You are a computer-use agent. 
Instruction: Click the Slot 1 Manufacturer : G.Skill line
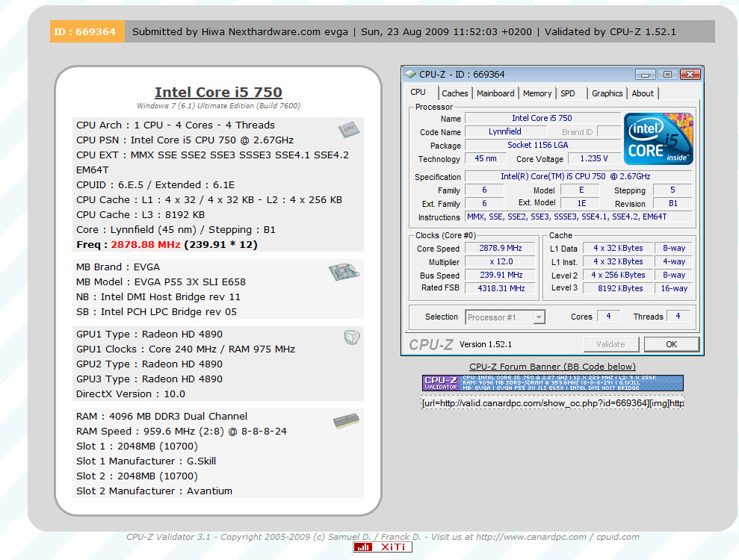[146, 461]
